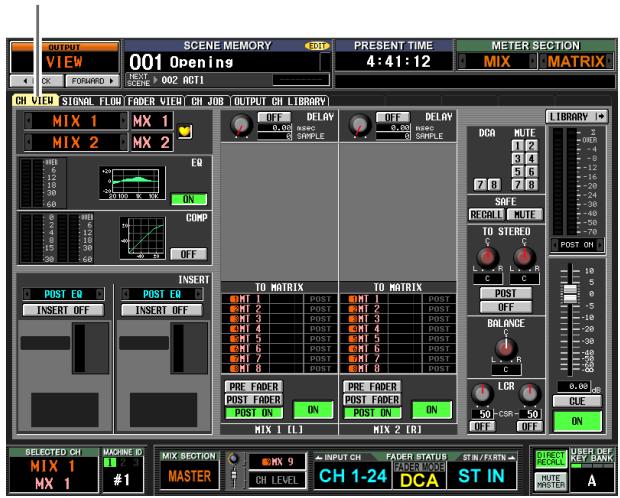Switch to SIGNAL FLOW tab
The width and height of the screenshot is (620, 498).
[91, 101]
